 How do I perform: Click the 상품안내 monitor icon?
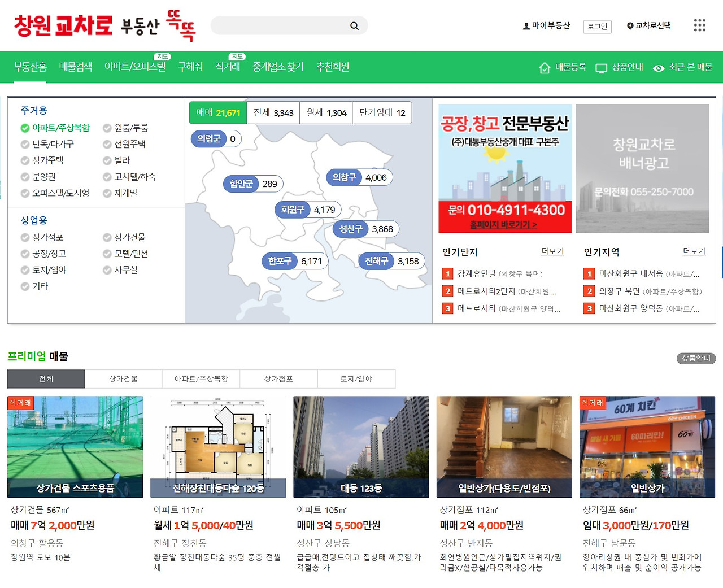602,67
